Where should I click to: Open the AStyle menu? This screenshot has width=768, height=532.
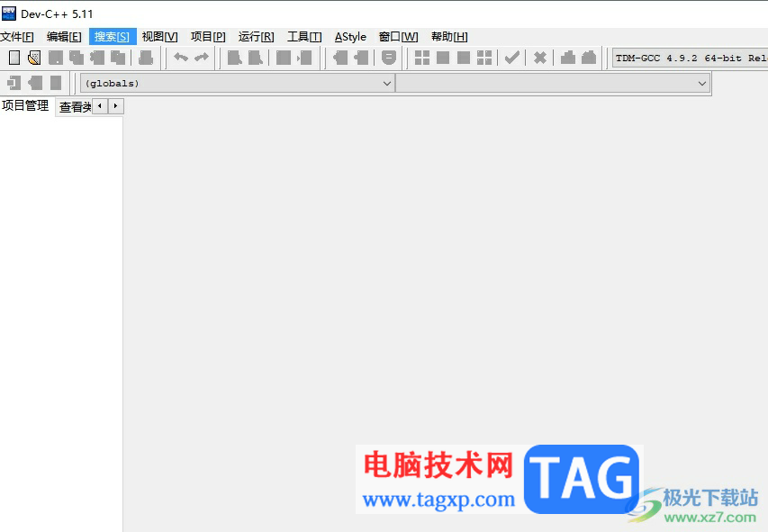pos(350,37)
